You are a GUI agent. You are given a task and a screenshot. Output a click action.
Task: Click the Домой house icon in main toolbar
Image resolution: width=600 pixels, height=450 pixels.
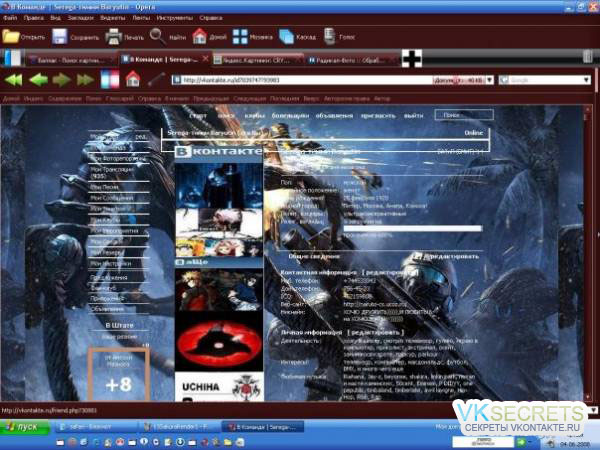199,37
